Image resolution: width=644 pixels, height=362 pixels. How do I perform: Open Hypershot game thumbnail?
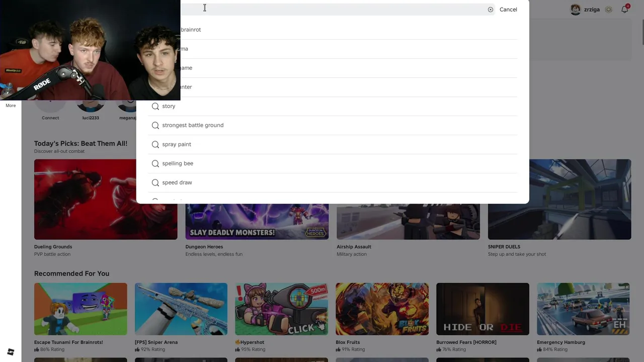point(282,309)
